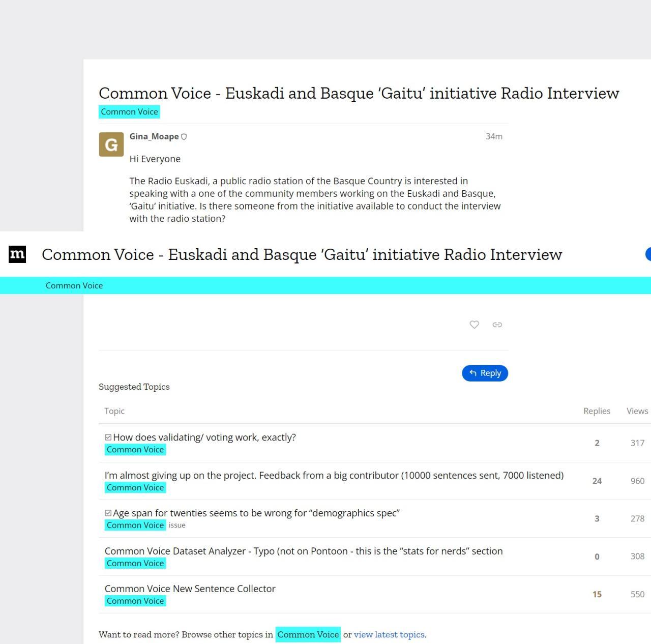This screenshot has height=644, width=651.
Task: Open 'Common Voice New Sentence Collector' topic
Action: [x=190, y=589]
